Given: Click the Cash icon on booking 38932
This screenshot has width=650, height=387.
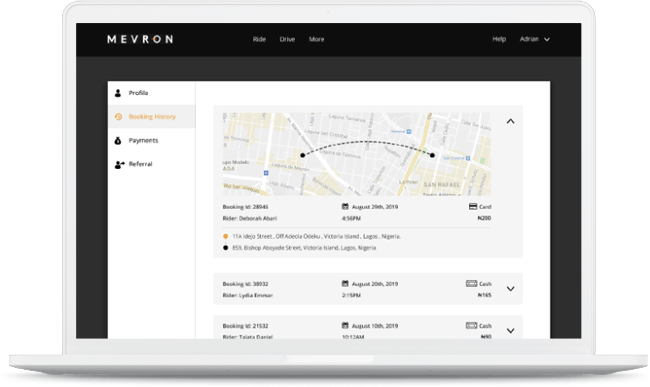Looking at the screenshot, I should click(x=471, y=283).
